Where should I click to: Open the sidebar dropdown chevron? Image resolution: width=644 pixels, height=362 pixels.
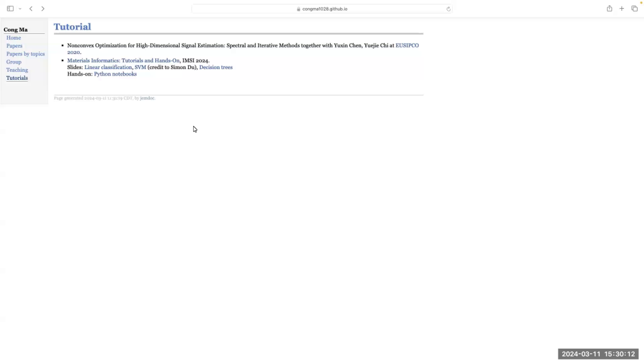pyautogui.click(x=19, y=9)
